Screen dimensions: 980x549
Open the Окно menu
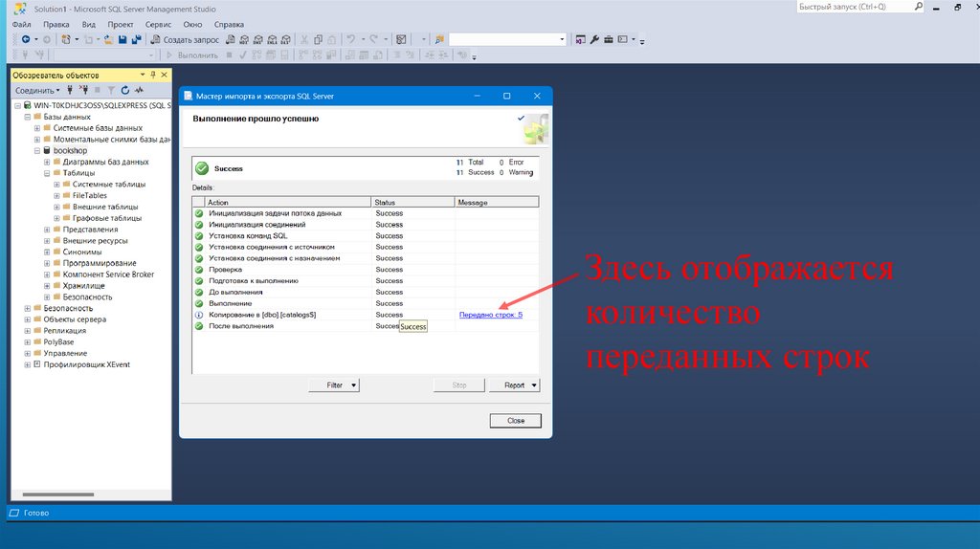pyautogui.click(x=192, y=24)
